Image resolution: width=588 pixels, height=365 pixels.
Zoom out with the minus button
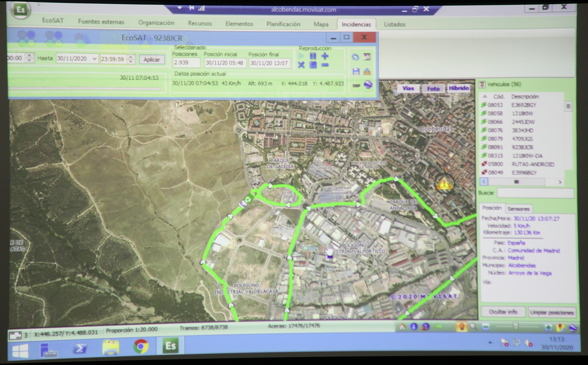(486, 327)
